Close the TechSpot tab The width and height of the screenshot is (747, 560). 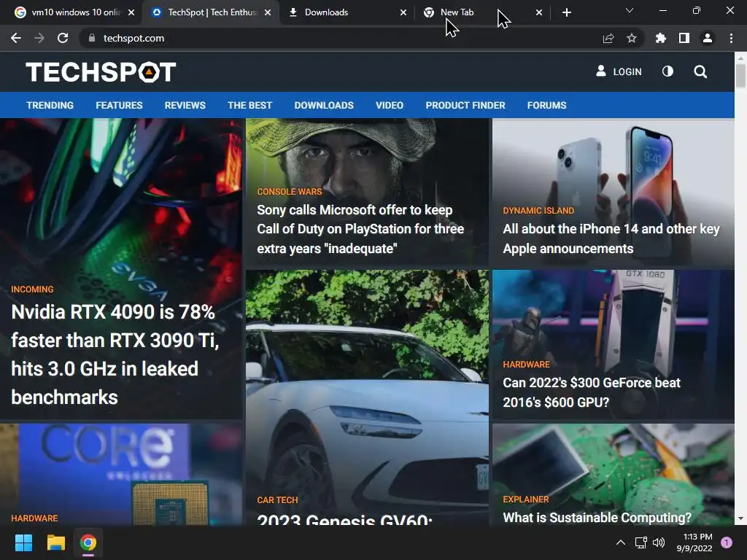click(268, 12)
